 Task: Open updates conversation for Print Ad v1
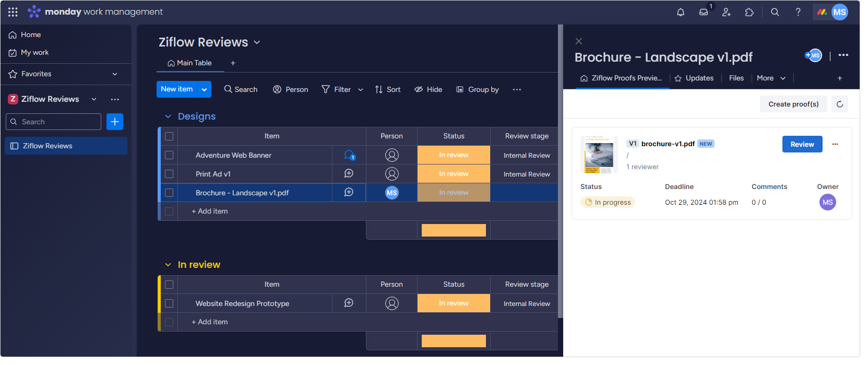click(349, 174)
